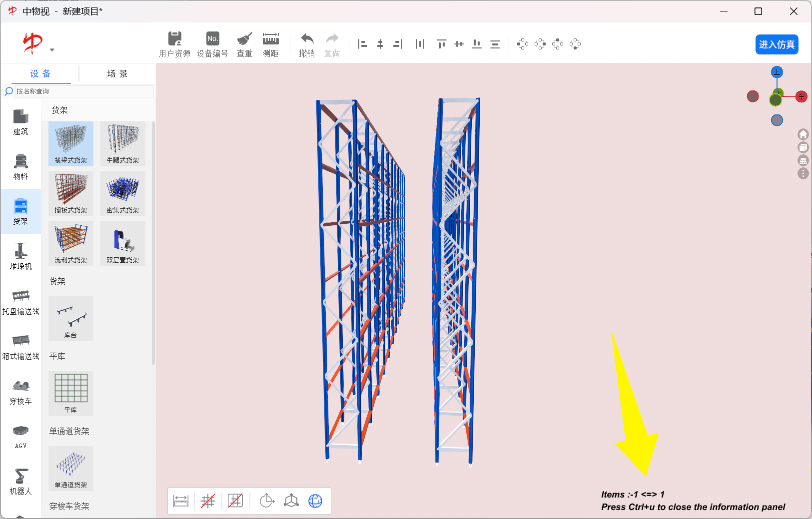Select the 建筑 category
812x519 pixels.
[x=20, y=122]
